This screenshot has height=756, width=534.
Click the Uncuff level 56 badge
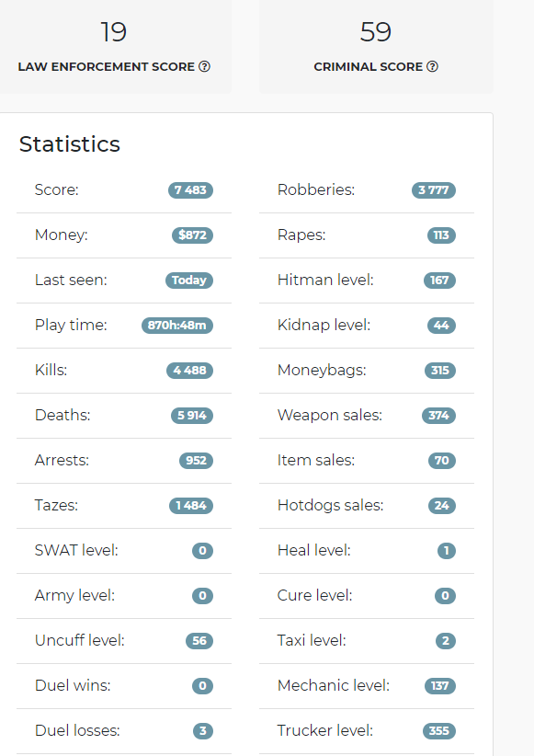(x=199, y=641)
